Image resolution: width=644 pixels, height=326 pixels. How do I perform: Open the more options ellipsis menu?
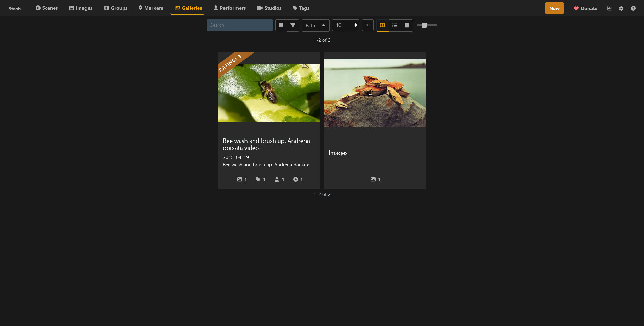click(x=368, y=25)
